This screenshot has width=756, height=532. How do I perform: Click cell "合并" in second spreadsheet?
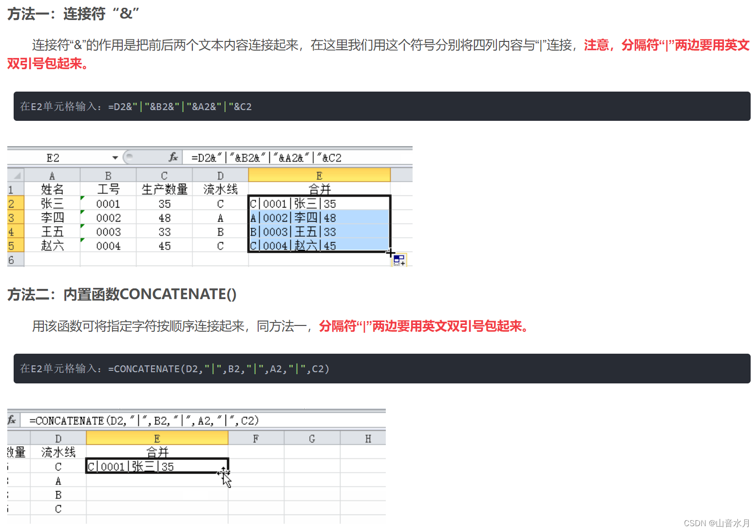(157, 452)
